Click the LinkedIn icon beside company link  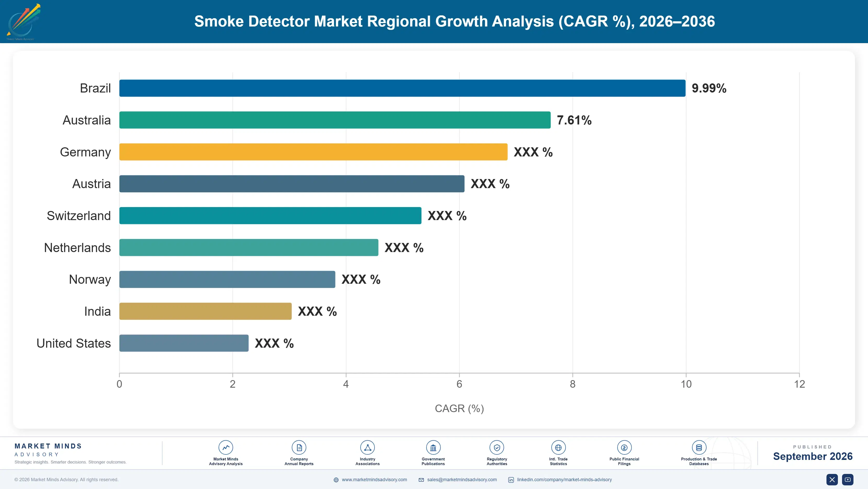tap(511, 480)
